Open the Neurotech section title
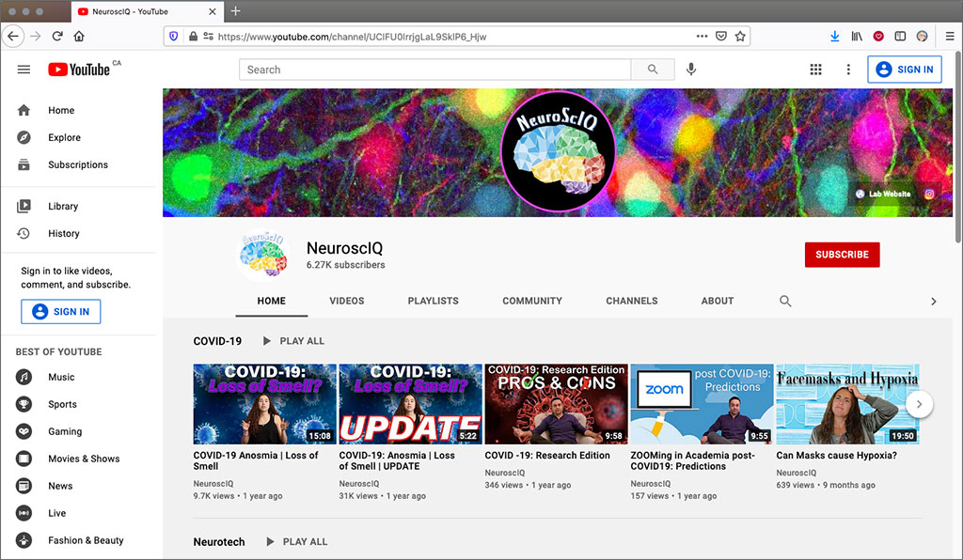 point(218,541)
